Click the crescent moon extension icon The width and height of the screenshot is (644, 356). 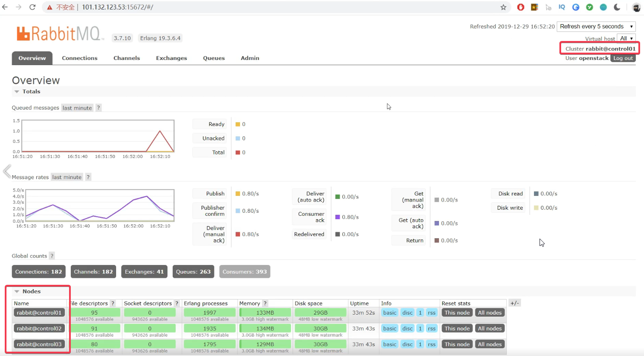pyautogui.click(x=617, y=7)
